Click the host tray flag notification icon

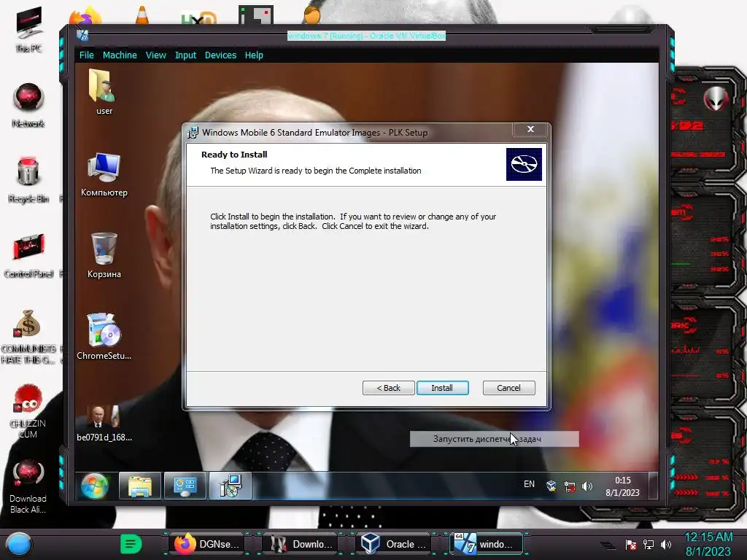pos(631,545)
